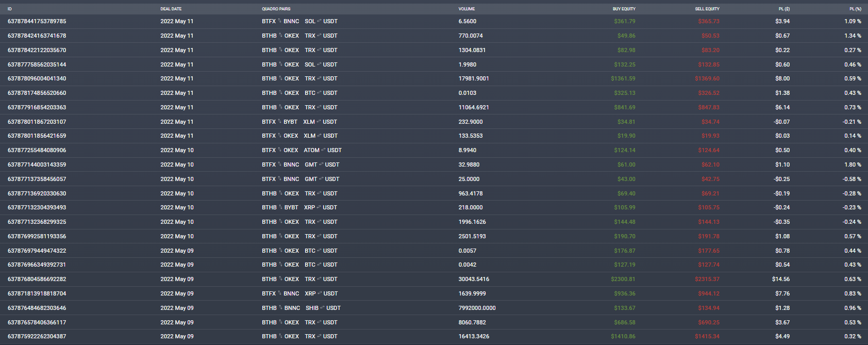
Task: Click the arrow icon in BTFX BYBT XLM row
Action: pyautogui.click(x=279, y=121)
